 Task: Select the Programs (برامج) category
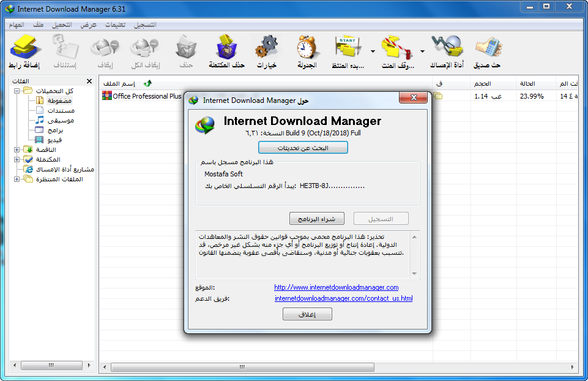(55, 130)
